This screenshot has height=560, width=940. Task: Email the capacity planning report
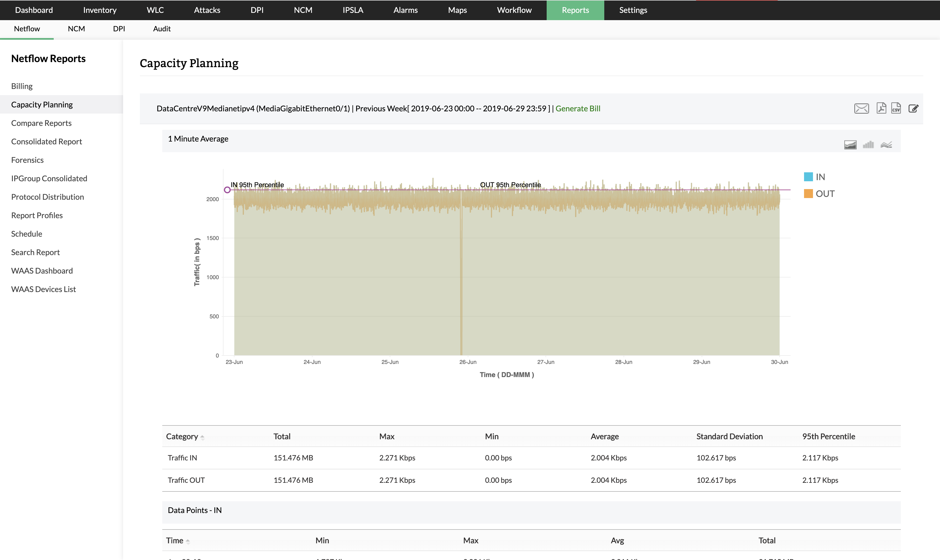coord(861,109)
